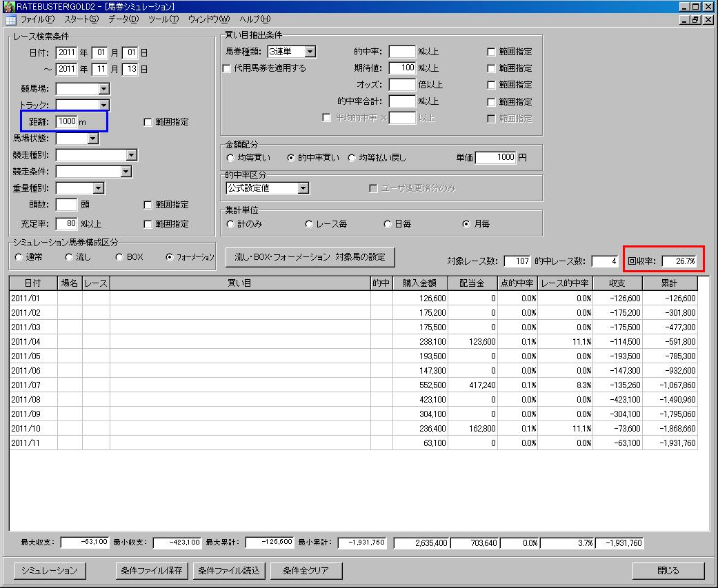Enable 範囲指定 checkbox for 期待値
The image size is (718, 588).
coord(491,68)
